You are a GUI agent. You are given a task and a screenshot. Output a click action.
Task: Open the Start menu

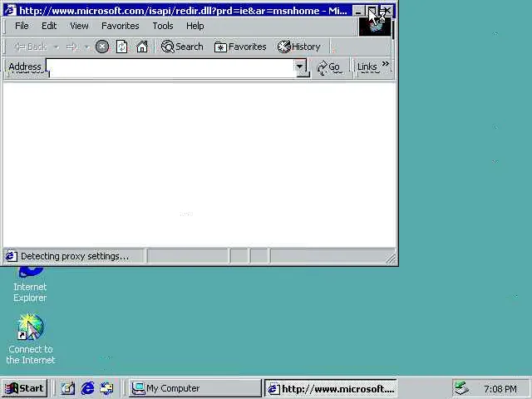(x=24, y=388)
